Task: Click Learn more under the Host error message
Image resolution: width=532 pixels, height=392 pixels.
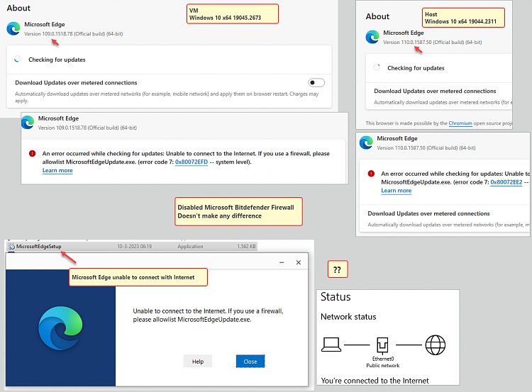Action: click(396, 191)
